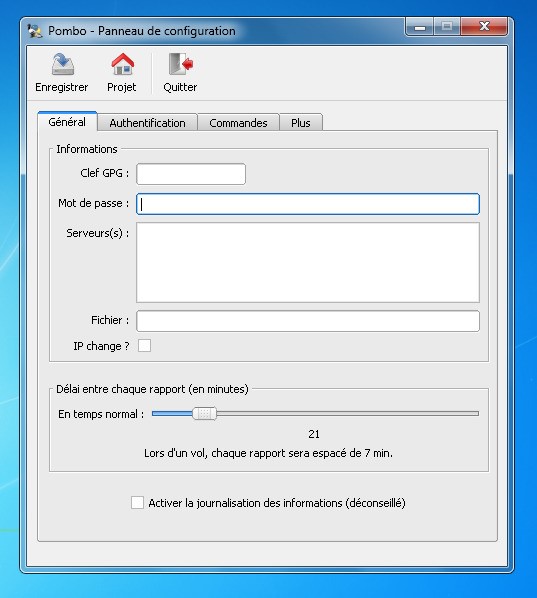Click the Enregistrer text label

[61, 87]
